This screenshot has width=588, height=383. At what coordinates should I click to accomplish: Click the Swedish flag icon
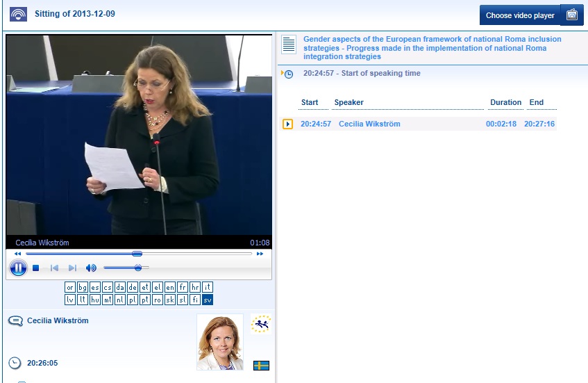tap(261, 366)
